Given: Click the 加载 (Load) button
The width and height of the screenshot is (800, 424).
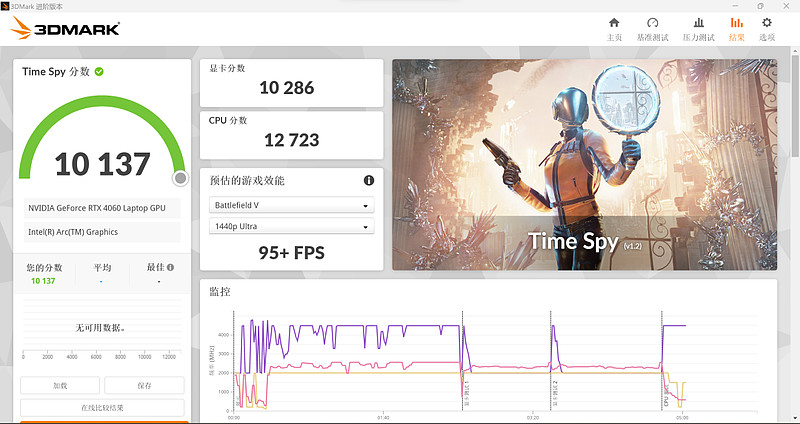Looking at the screenshot, I should (60, 386).
